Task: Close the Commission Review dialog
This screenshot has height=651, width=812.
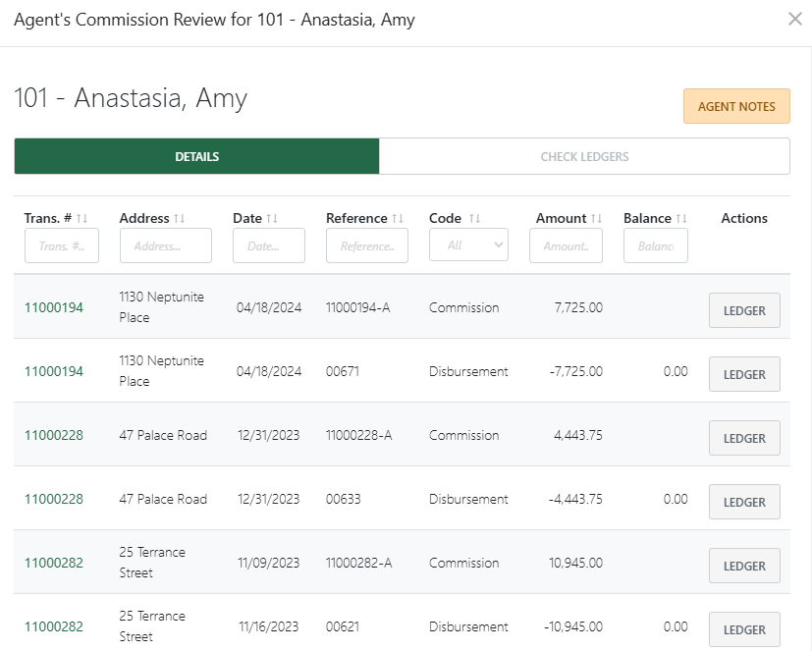Action: pyautogui.click(x=795, y=19)
